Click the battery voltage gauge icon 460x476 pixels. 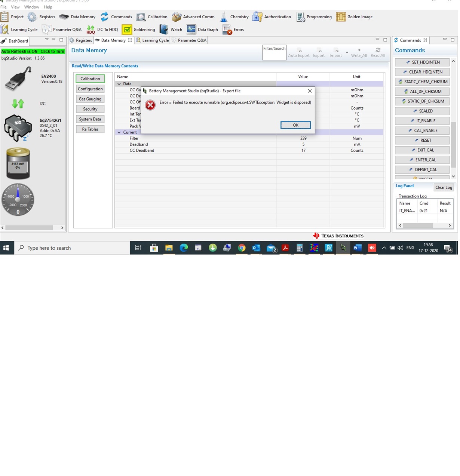(x=18, y=163)
